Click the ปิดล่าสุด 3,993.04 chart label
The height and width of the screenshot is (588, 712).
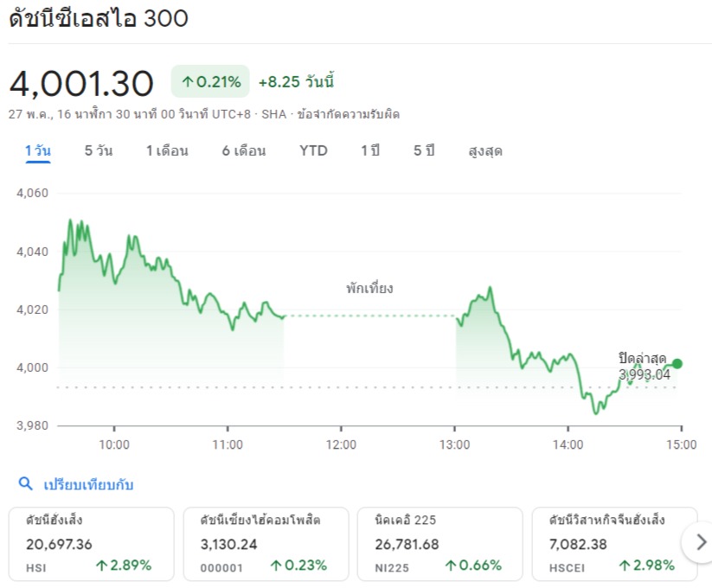point(644,367)
